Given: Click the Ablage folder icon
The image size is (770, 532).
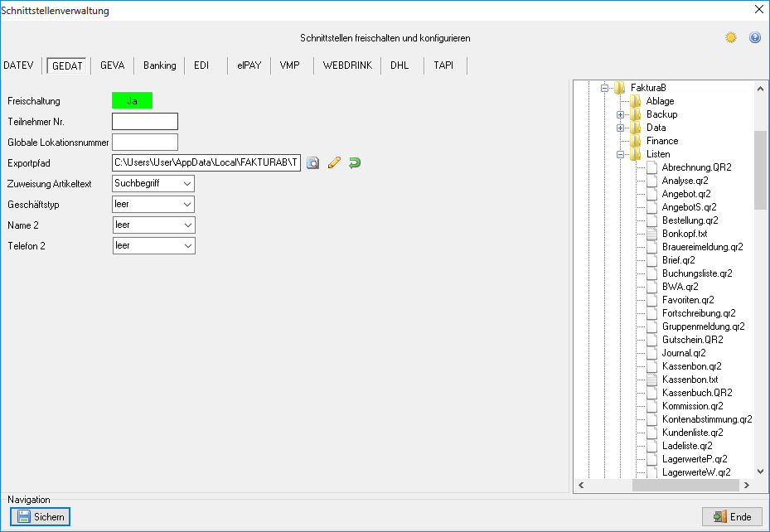Looking at the screenshot, I should click(636, 101).
